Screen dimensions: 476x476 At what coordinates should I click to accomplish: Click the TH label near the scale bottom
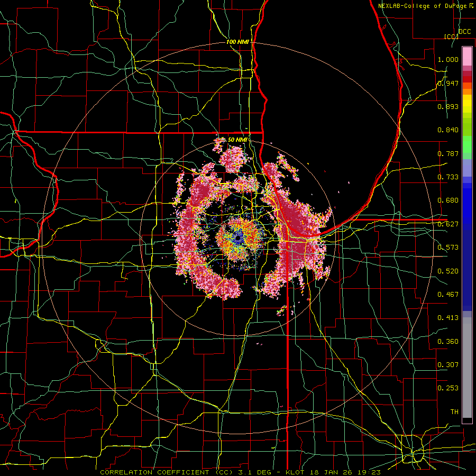[x=454, y=412]
